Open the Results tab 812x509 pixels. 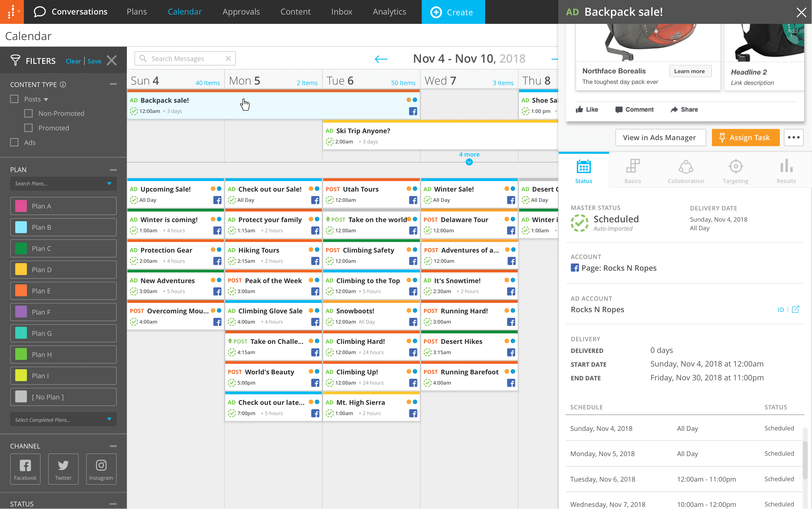tap(786, 171)
